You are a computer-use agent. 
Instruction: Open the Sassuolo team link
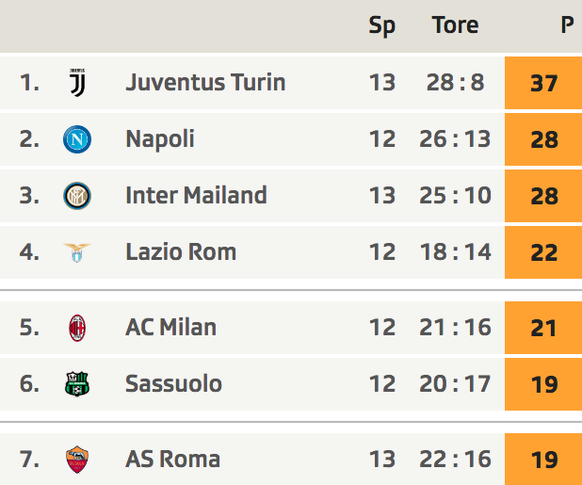pyautogui.click(x=174, y=384)
